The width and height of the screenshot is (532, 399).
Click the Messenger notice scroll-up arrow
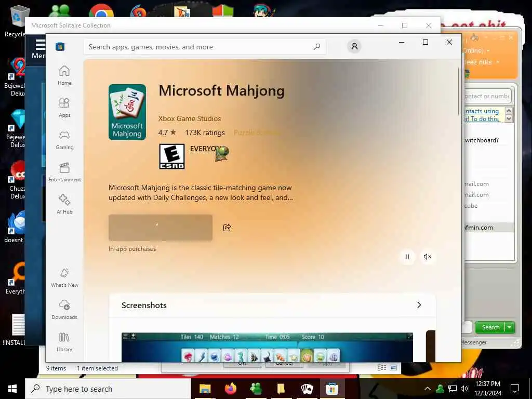[509, 111]
